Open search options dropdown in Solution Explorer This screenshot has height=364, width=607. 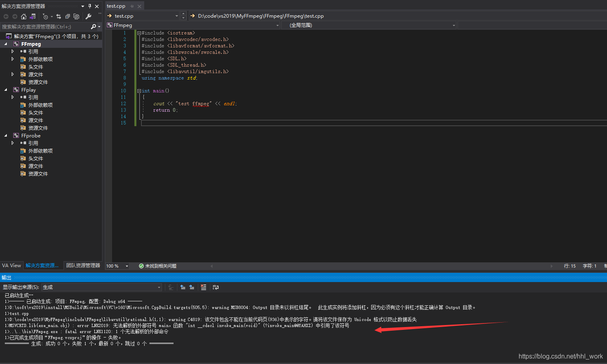(99, 27)
